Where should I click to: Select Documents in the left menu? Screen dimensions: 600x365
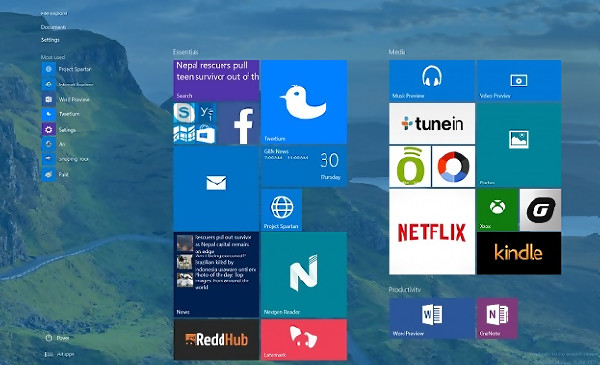[53, 27]
